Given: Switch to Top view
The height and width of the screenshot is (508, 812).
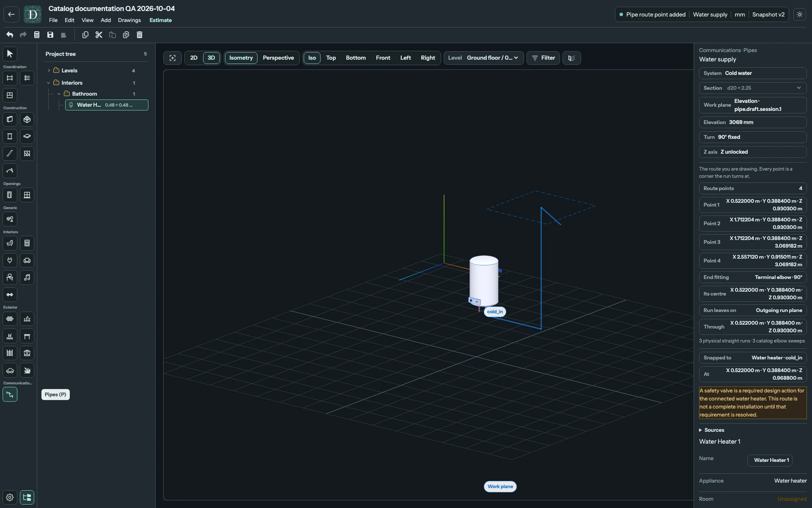Looking at the screenshot, I should click(x=331, y=58).
